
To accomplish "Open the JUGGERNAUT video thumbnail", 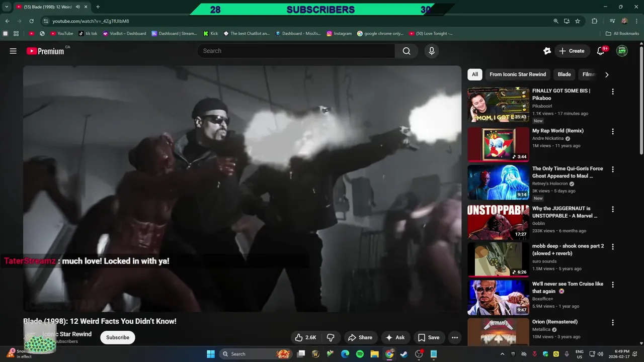I will tap(498, 222).
